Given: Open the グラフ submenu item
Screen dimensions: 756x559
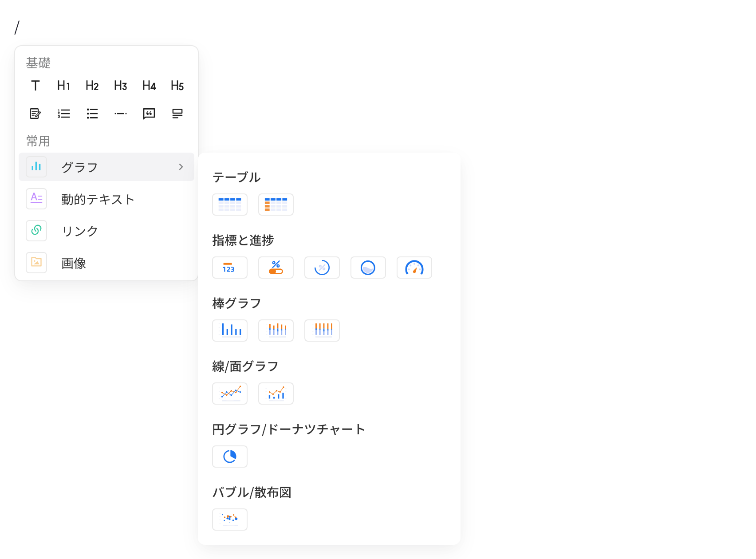Looking at the screenshot, I should [106, 167].
